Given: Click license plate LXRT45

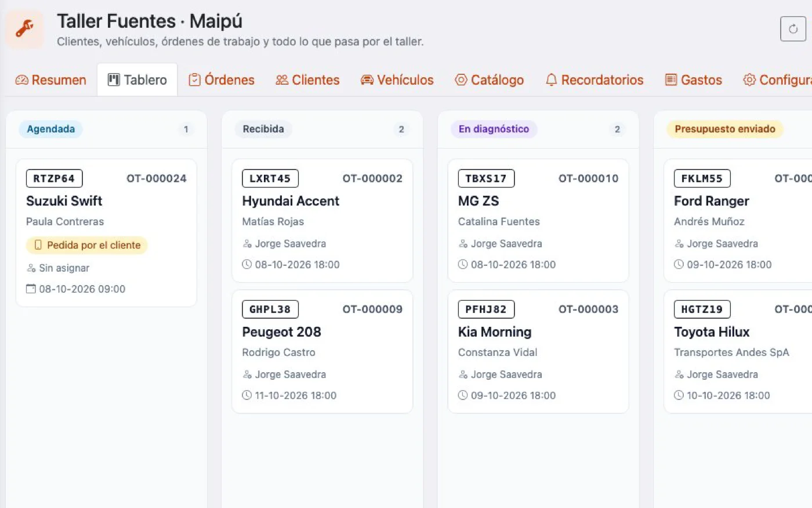Looking at the screenshot, I should point(270,178).
